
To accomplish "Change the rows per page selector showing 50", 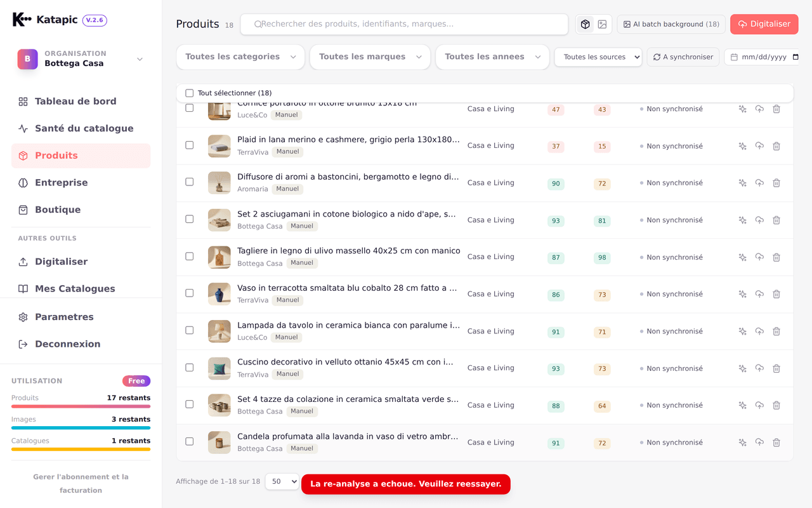I will click(x=282, y=481).
